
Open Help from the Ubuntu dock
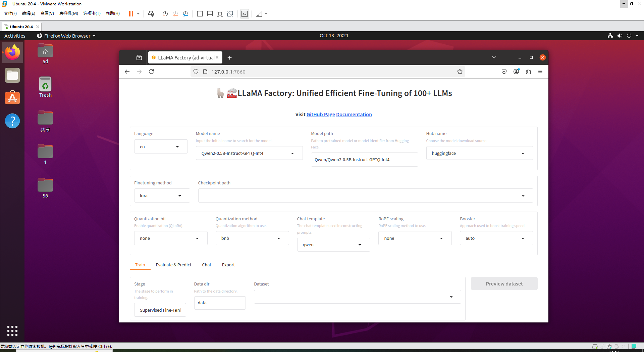point(12,121)
